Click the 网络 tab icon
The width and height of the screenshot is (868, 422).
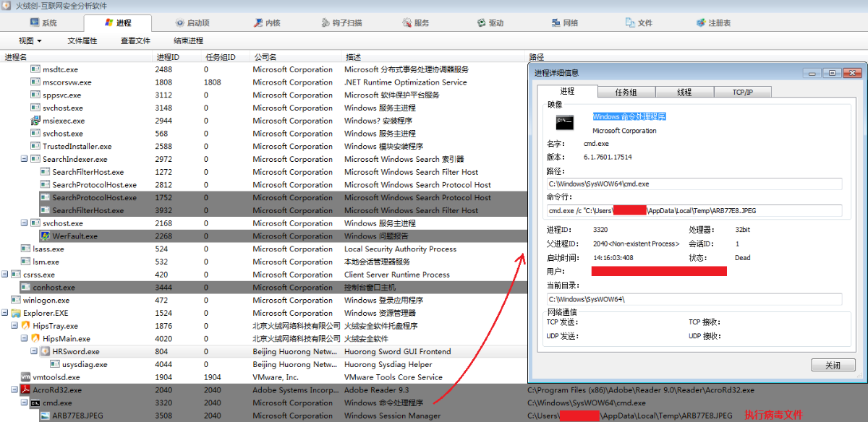(556, 23)
